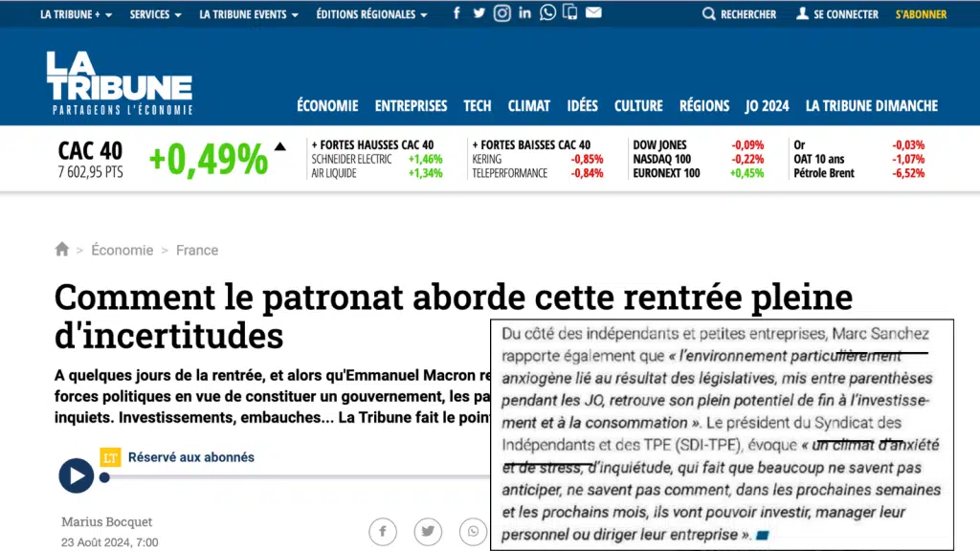Visit LinkedIn via the top bar icon
The height and width of the screenshot is (551, 980).
coord(525,13)
